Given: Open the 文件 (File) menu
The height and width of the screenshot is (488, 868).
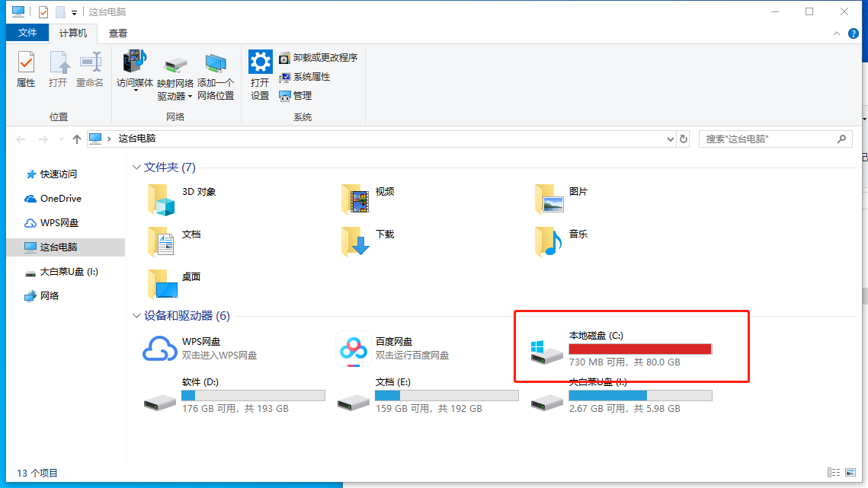Looking at the screenshot, I should [x=27, y=33].
